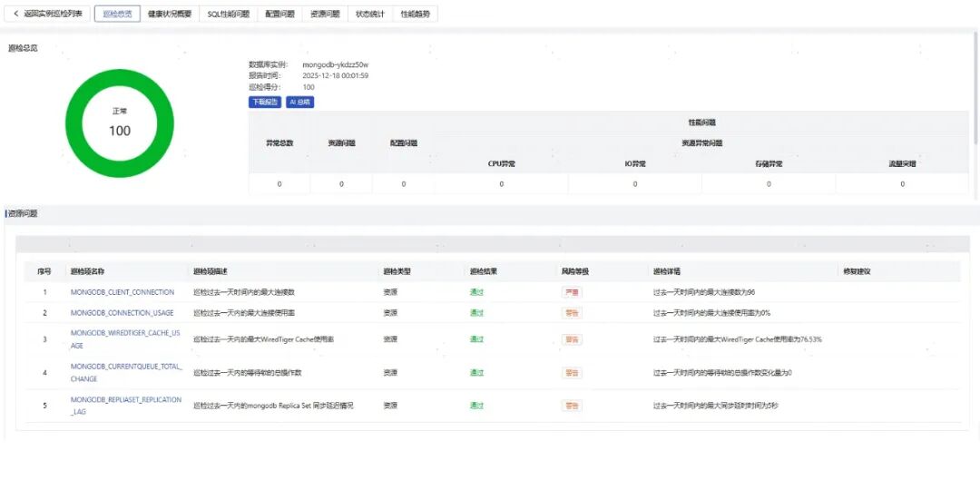Viewport: 980px width, 490px height.
Task: Select the 巡检总览 tab
Action: 117,14
